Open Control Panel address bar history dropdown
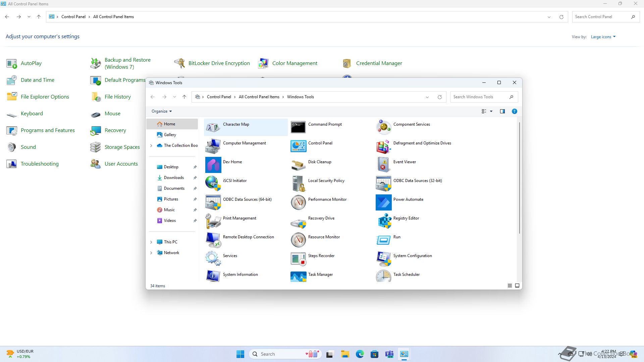 [x=549, y=17]
